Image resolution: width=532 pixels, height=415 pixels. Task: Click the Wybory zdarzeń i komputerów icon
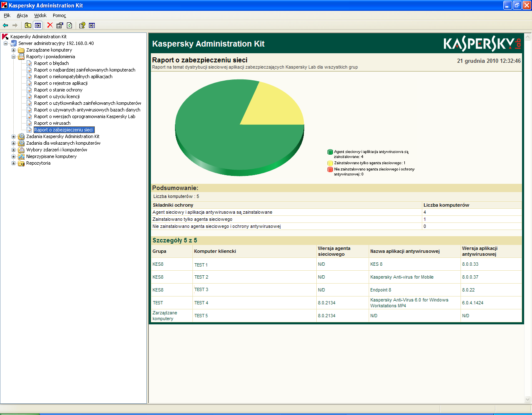click(21, 150)
